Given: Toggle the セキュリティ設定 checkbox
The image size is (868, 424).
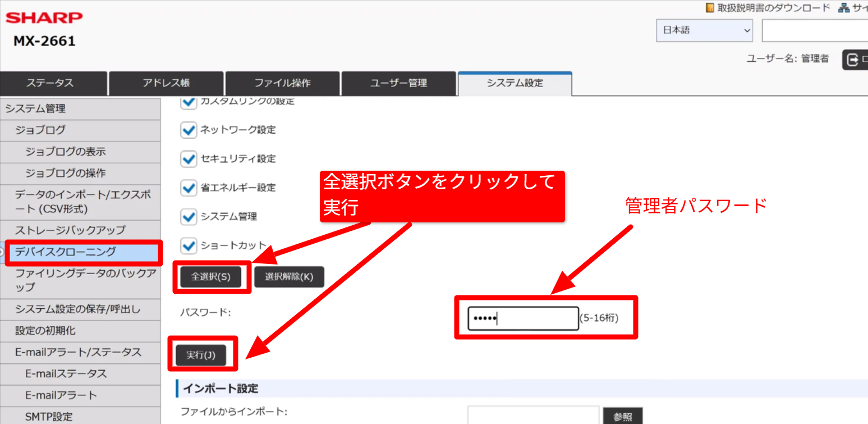Looking at the screenshot, I should 189,159.
